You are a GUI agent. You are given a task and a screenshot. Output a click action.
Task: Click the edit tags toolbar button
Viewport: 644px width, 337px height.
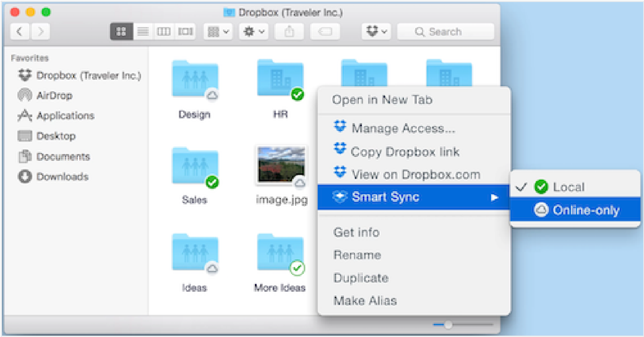click(325, 32)
